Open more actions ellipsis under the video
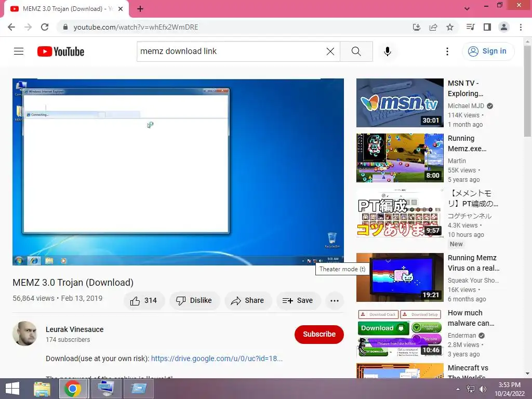532x399 pixels. coord(335,301)
